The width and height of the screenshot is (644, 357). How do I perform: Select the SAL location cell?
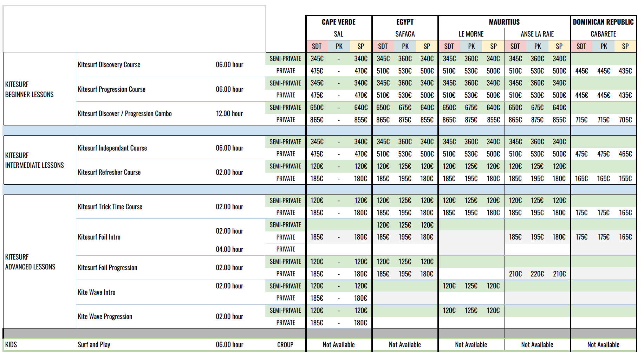tap(339, 34)
